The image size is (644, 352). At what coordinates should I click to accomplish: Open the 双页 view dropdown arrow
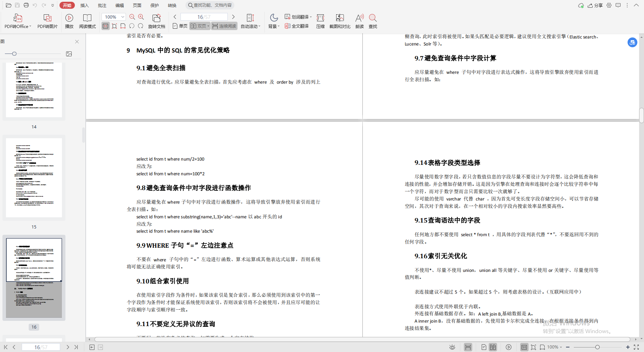click(208, 26)
